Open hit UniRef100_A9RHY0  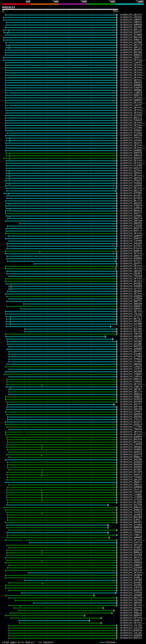click(131, 20)
